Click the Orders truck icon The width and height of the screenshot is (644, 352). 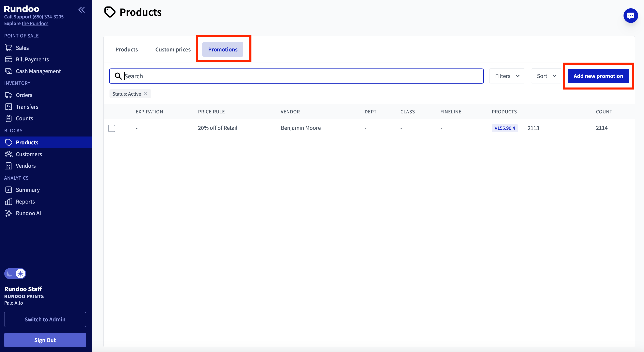pyautogui.click(x=9, y=95)
